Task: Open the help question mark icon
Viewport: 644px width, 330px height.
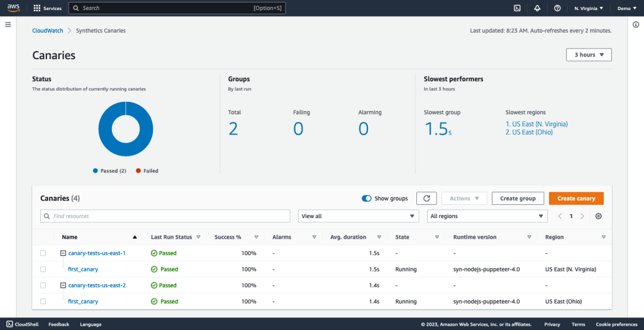Action: [x=557, y=8]
